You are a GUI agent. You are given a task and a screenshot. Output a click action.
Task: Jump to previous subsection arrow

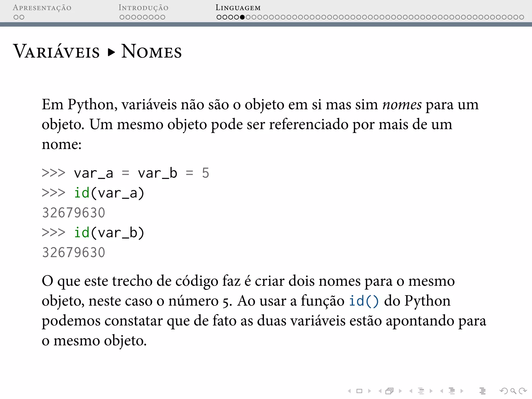411,391
